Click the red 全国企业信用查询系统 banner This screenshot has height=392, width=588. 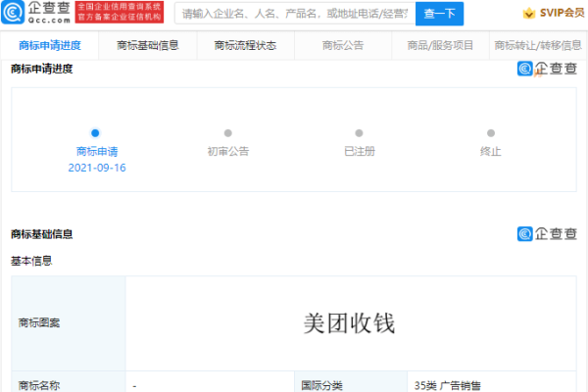point(120,13)
